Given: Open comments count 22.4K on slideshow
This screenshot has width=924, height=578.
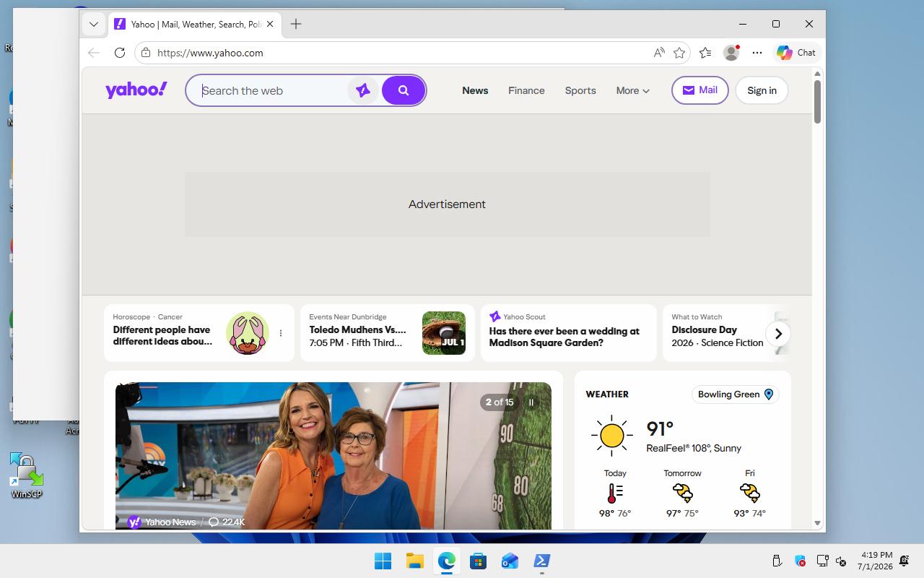Looking at the screenshot, I should (227, 522).
